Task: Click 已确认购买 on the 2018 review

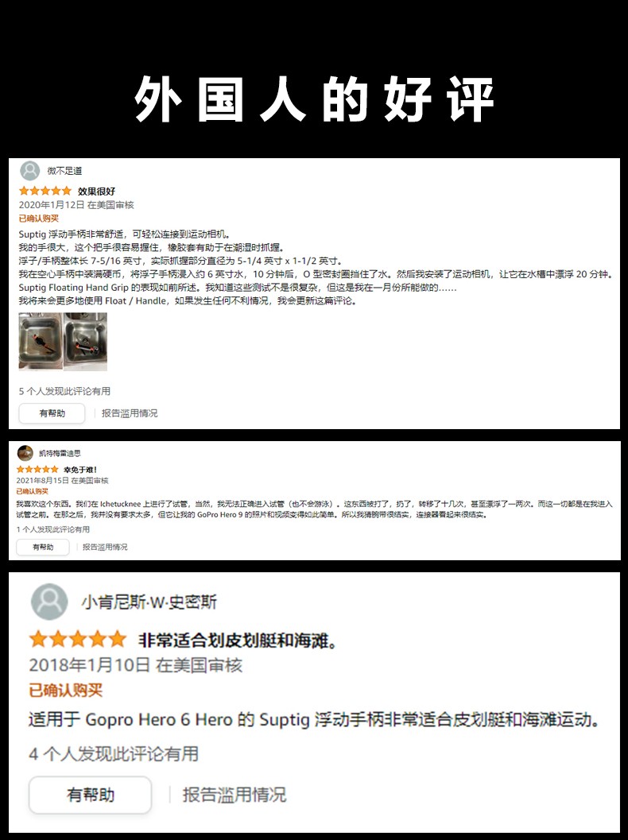Action: pos(65,690)
